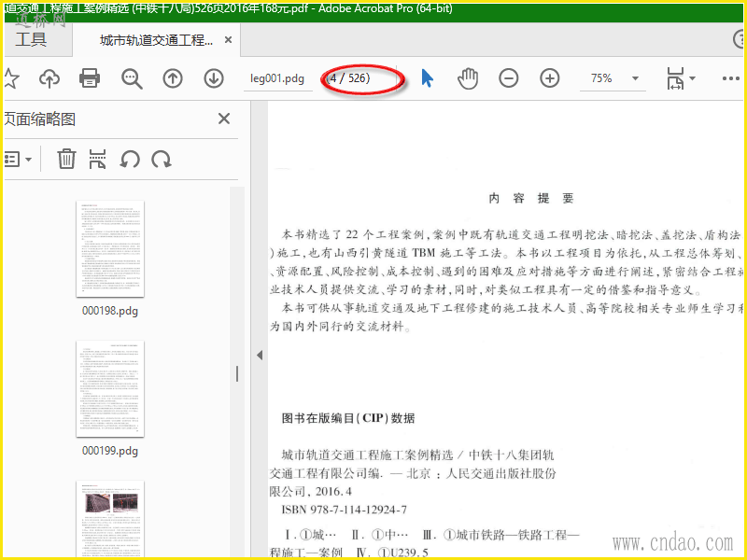The width and height of the screenshot is (747, 560).
Task: Choose the selection arrow tool
Action: coord(428,78)
